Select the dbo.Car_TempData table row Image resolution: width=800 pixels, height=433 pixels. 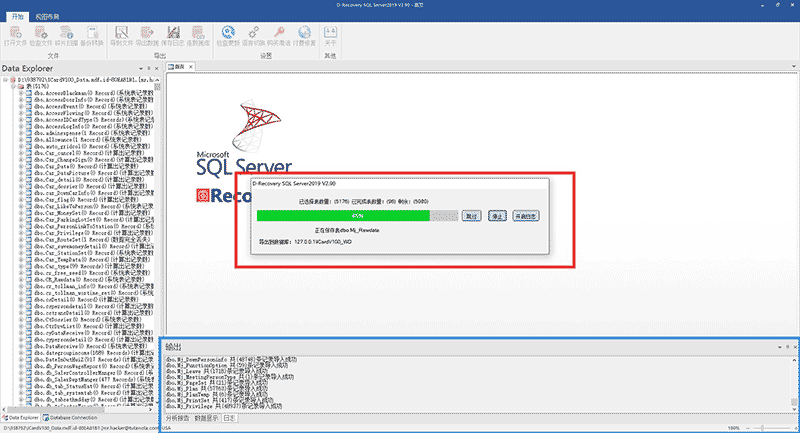point(94,260)
